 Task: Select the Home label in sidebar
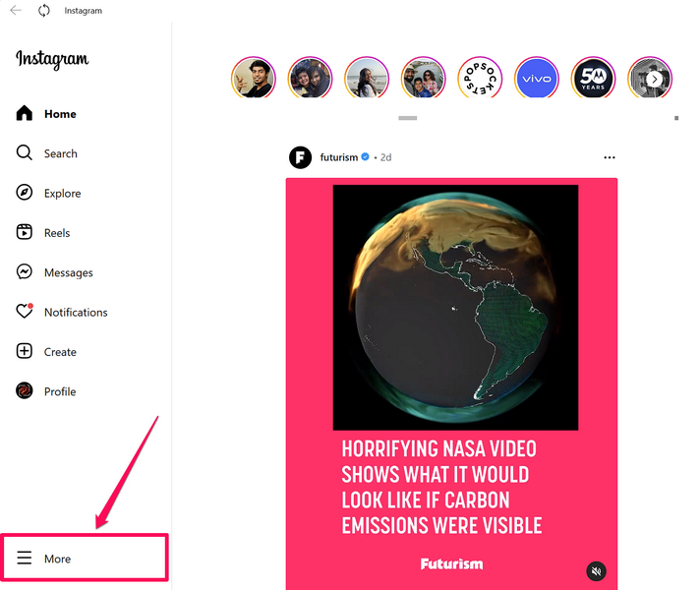pos(60,114)
